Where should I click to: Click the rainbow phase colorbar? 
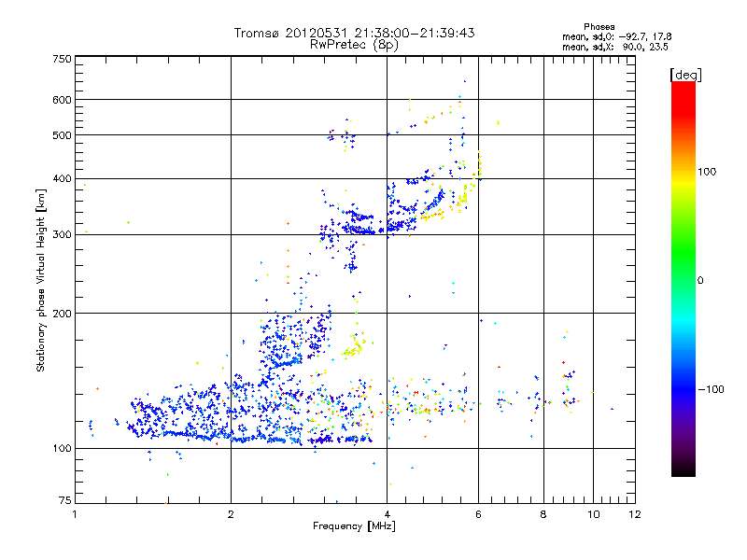click(684, 279)
